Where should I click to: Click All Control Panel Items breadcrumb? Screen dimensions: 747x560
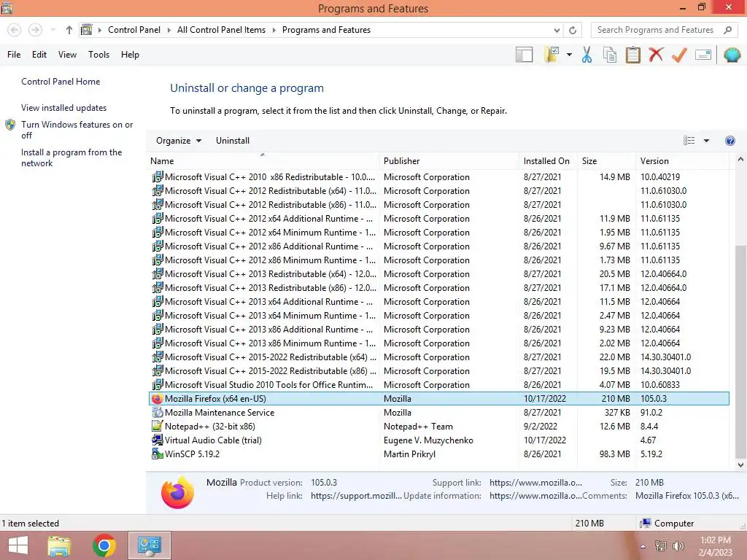221,29
